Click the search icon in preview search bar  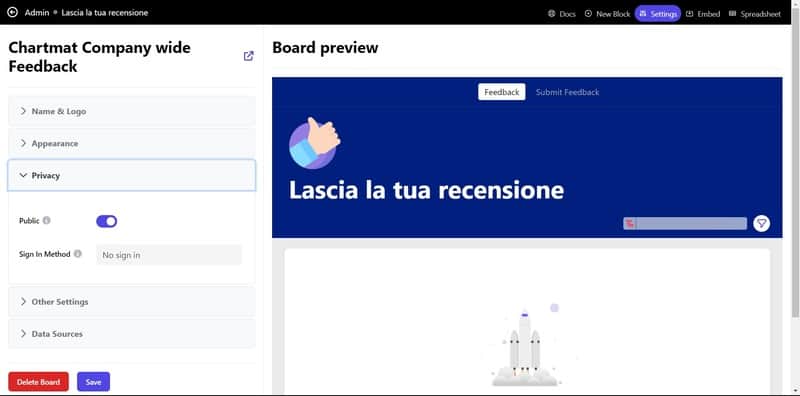pyautogui.click(x=630, y=223)
